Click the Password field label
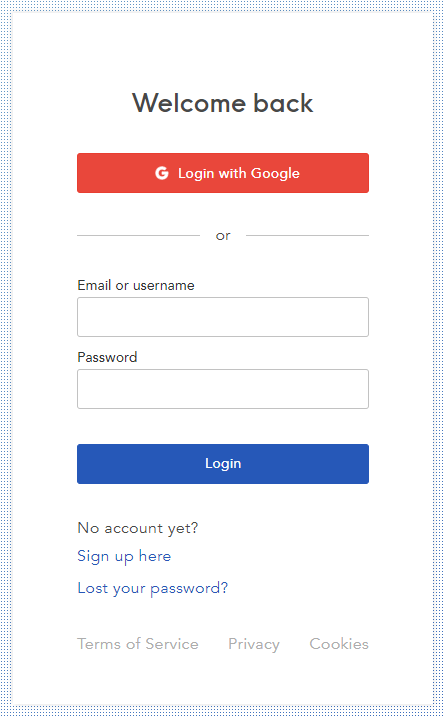The width and height of the screenshot is (444, 716). 107,357
